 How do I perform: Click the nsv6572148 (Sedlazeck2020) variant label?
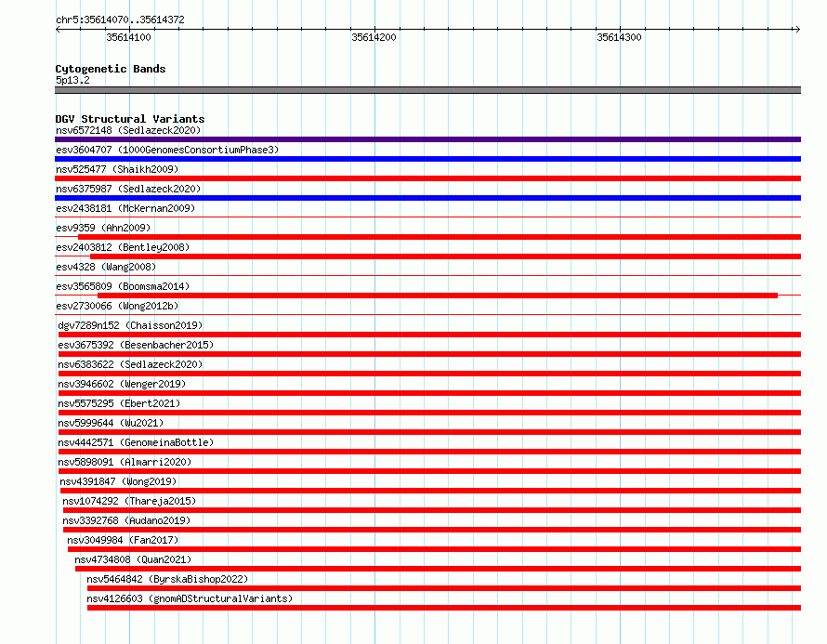tap(128, 130)
